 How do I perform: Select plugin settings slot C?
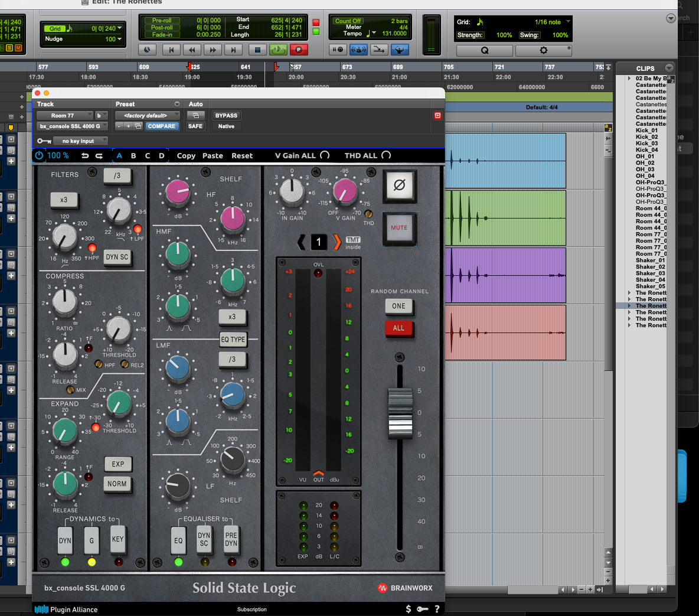[148, 156]
